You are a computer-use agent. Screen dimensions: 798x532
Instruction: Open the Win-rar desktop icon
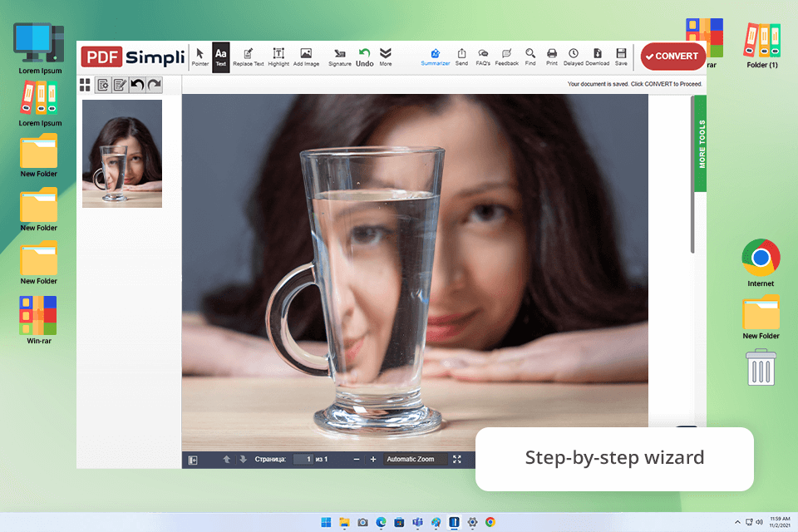(x=39, y=320)
